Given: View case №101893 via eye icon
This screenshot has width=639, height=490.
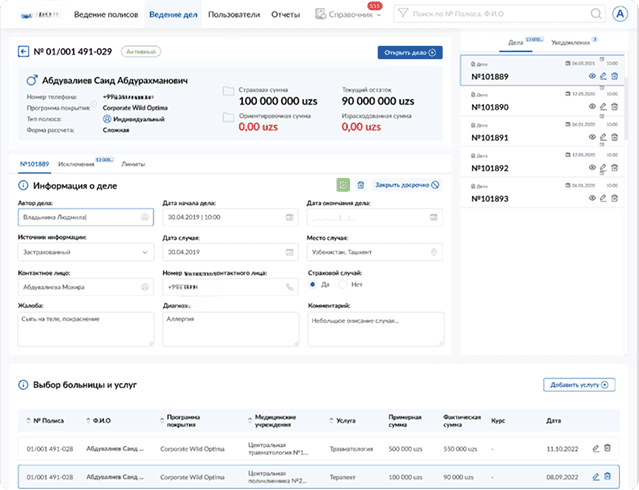Looking at the screenshot, I should point(592,198).
